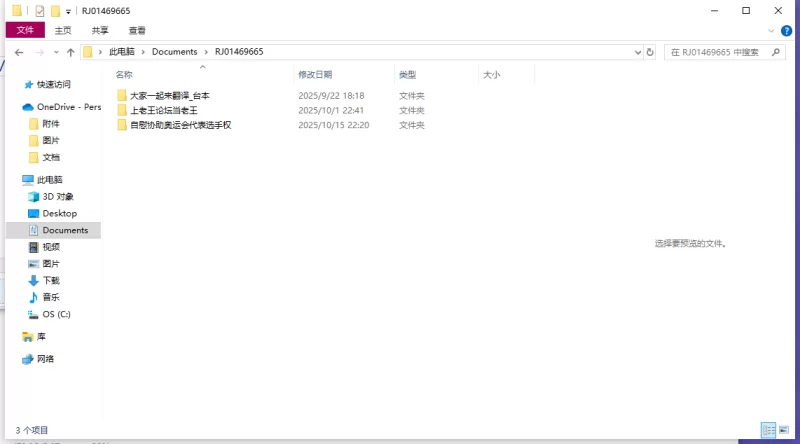
Task: Switch to large thumbnails view icon
Action: (784, 429)
